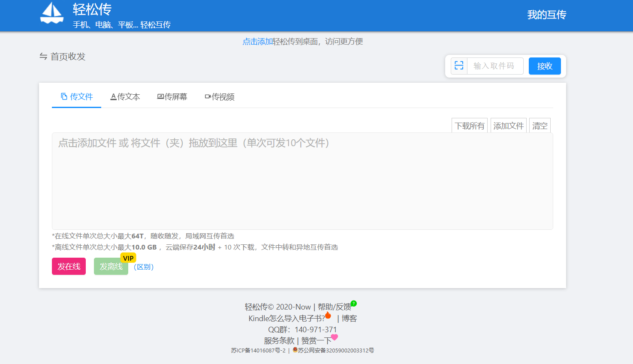Click the 添加文件 button
This screenshot has height=364, width=633.
point(508,126)
